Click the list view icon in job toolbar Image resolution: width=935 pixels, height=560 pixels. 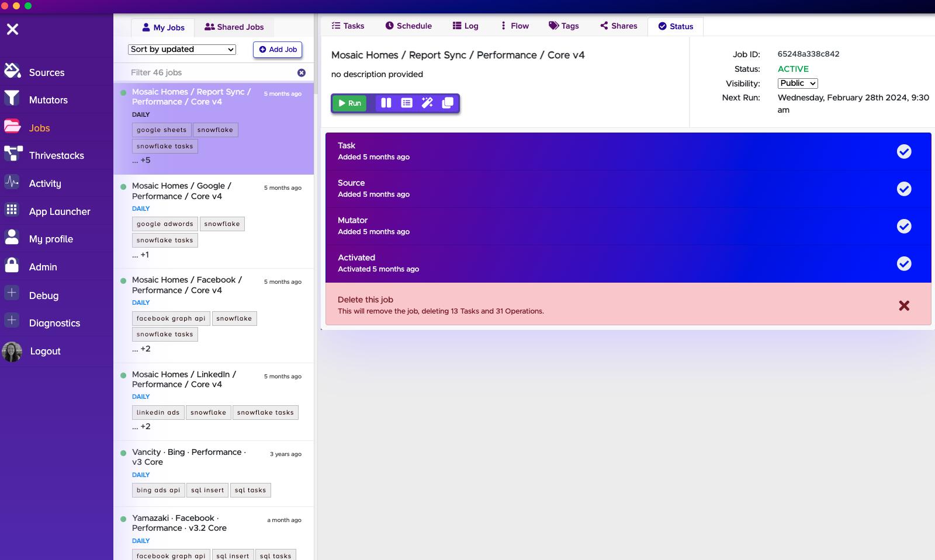click(x=407, y=103)
